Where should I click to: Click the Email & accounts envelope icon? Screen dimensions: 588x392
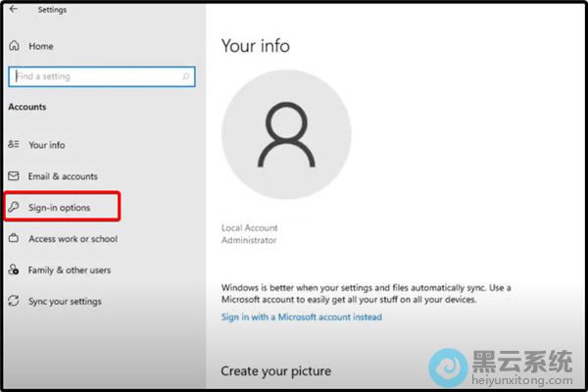[x=14, y=176]
